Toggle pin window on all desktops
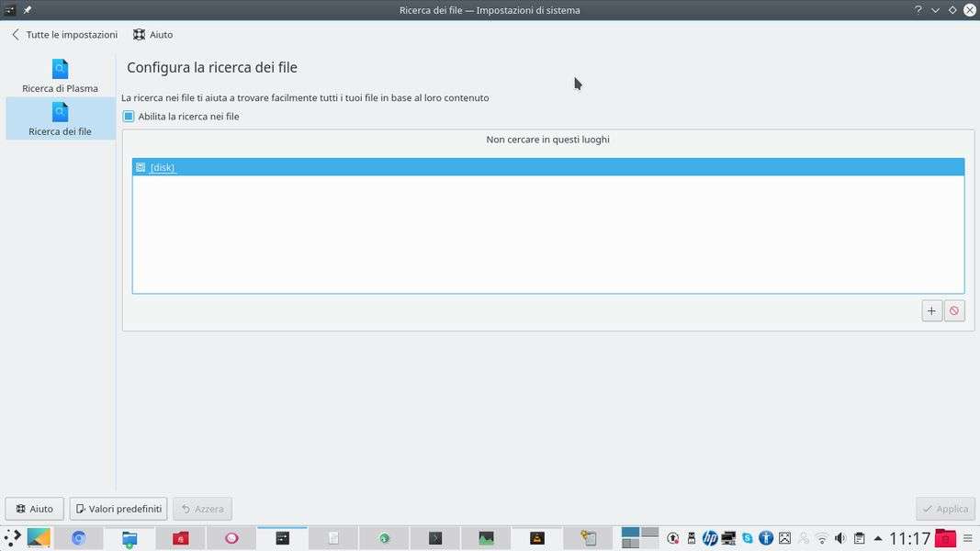This screenshot has width=980, height=551. pyautogui.click(x=27, y=10)
